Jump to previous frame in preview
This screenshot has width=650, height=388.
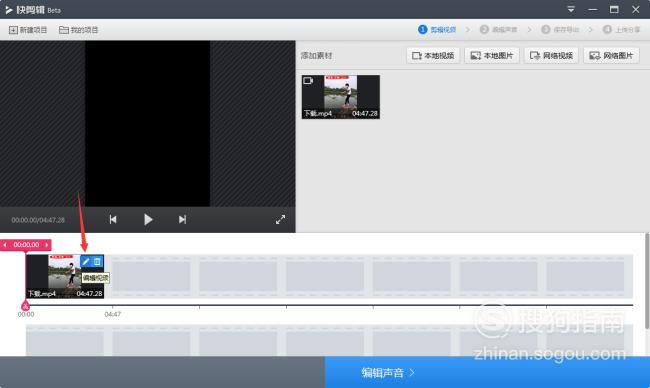[x=113, y=219]
